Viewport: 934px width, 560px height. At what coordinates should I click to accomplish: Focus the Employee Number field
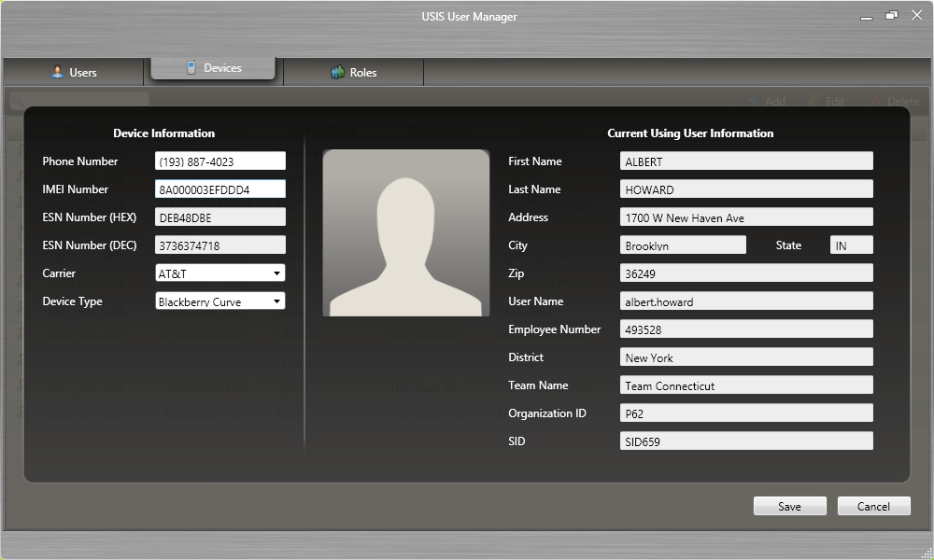[x=745, y=329]
